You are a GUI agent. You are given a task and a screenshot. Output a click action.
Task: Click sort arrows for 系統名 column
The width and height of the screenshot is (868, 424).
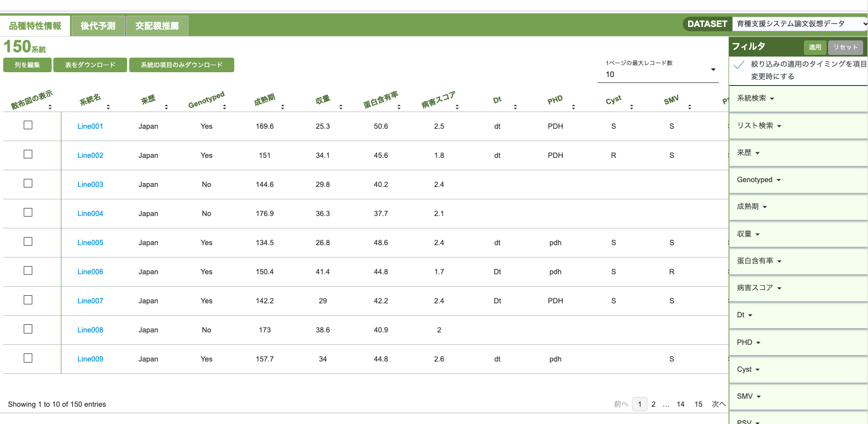(x=108, y=107)
